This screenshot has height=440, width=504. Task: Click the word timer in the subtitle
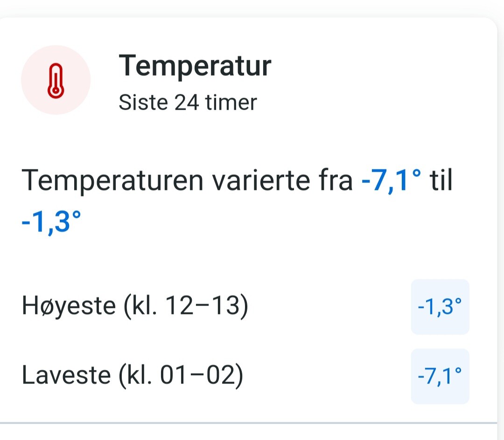point(231,103)
